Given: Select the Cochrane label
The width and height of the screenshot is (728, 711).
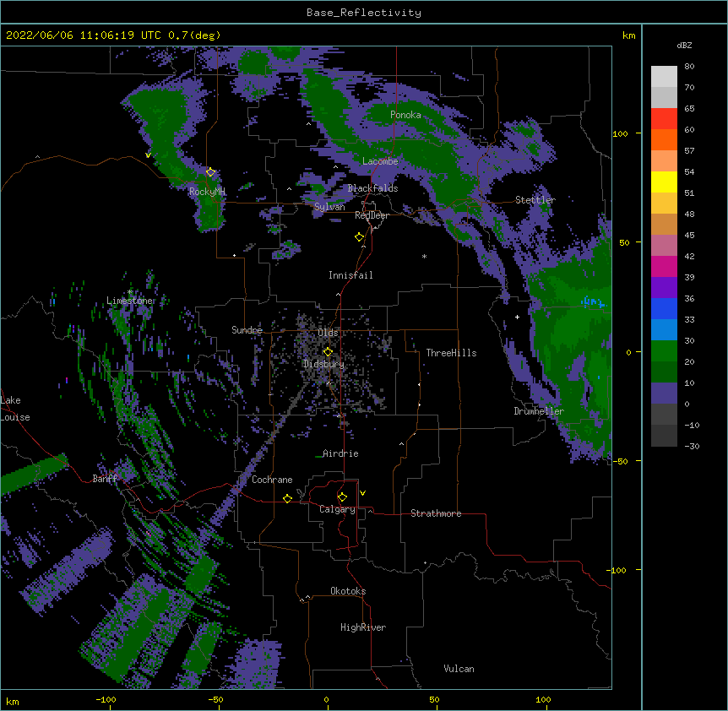Looking at the screenshot, I should coord(272,480).
